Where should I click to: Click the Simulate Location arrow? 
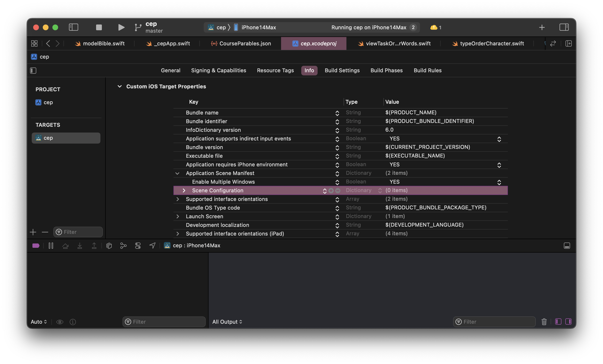click(x=153, y=245)
